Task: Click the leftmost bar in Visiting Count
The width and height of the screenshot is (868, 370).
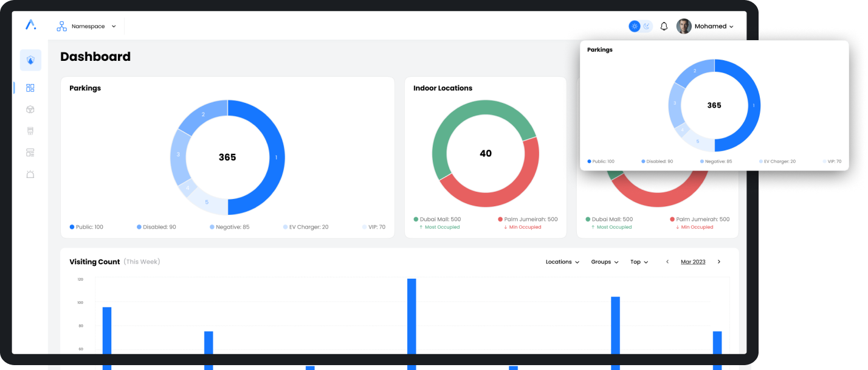Action: (x=107, y=337)
